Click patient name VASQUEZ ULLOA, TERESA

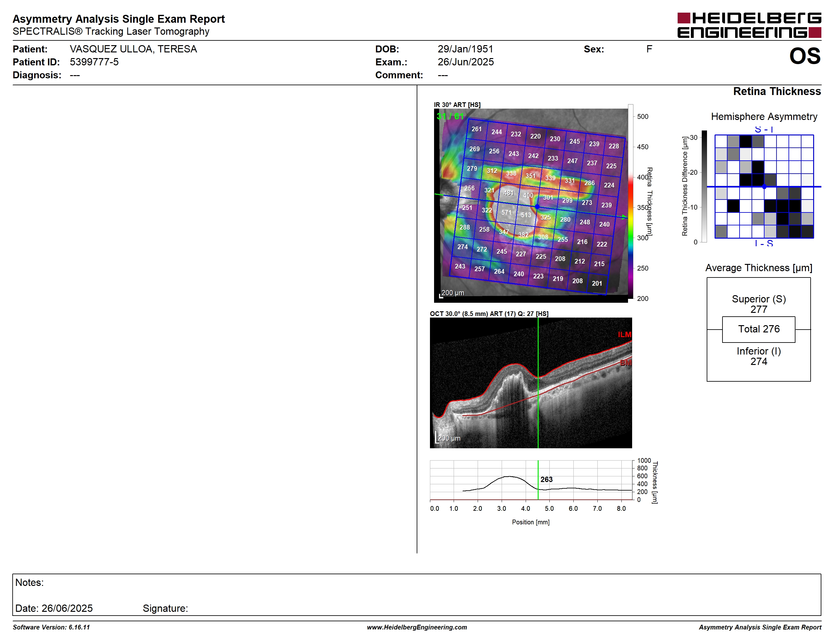pos(133,49)
